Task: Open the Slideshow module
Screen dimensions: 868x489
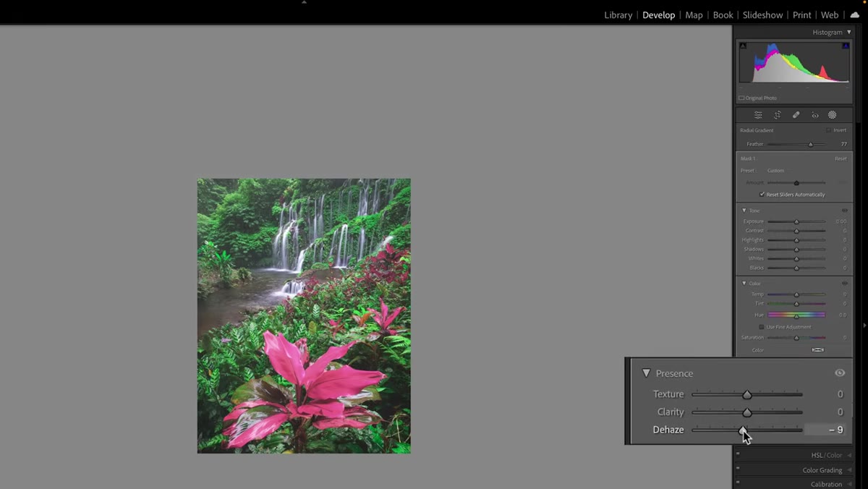Action: pyautogui.click(x=762, y=14)
